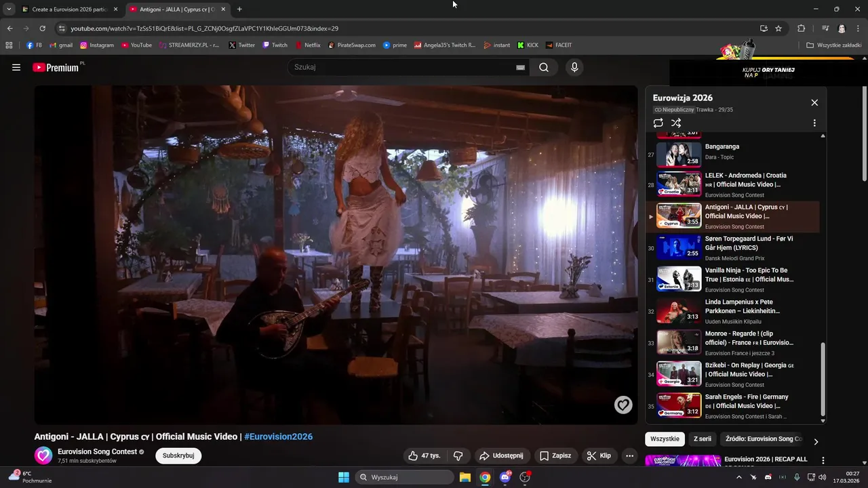
Task: Show hidden system tray icons chevron
Action: click(739, 477)
